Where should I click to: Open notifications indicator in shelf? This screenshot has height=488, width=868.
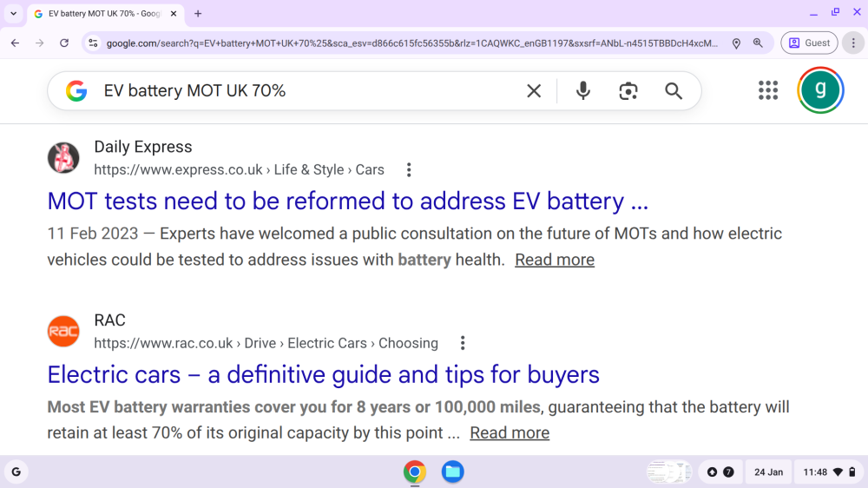tap(720, 472)
